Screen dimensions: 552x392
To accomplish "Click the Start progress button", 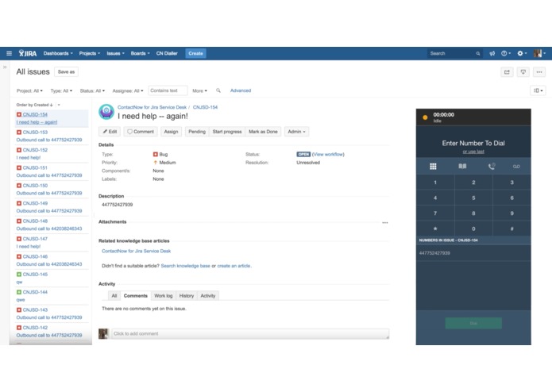I will pyautogui.click(x=227, y=132).
